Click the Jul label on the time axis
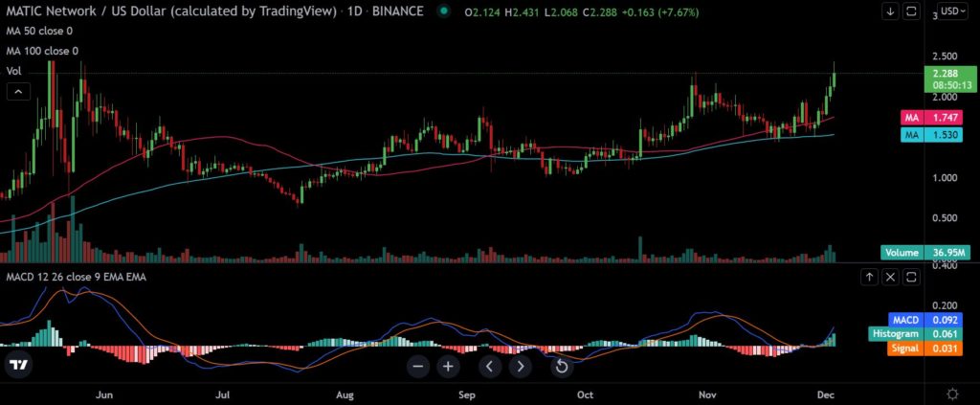This screenshot has height=405, width=980. [223, 395]
